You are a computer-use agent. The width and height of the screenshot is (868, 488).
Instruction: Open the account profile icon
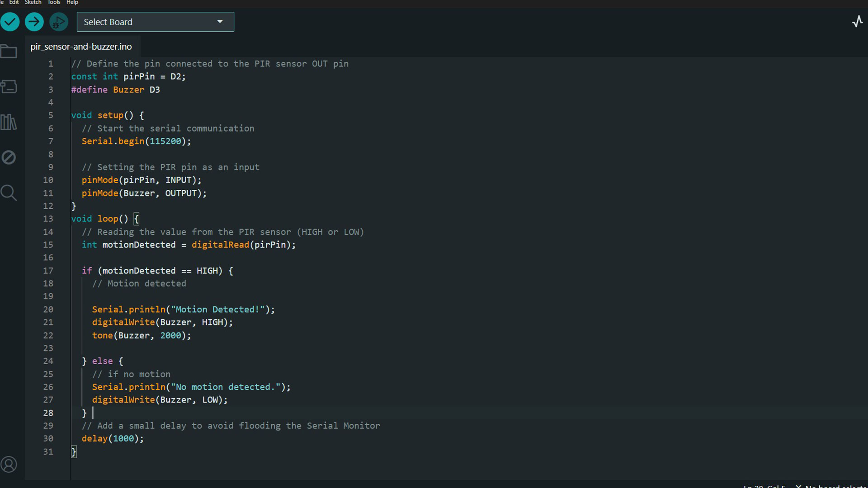pyautogui.click(x=9, y=464)
